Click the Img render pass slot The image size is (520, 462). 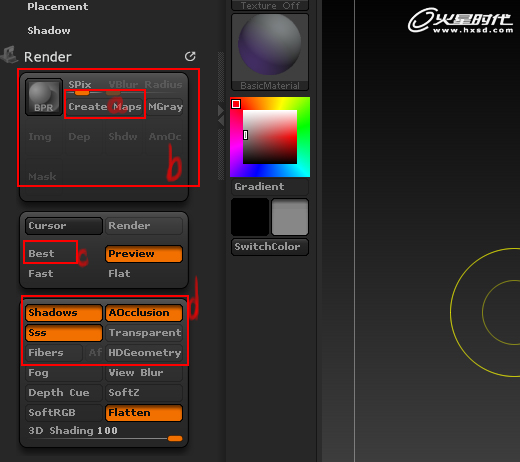point(43,137)
